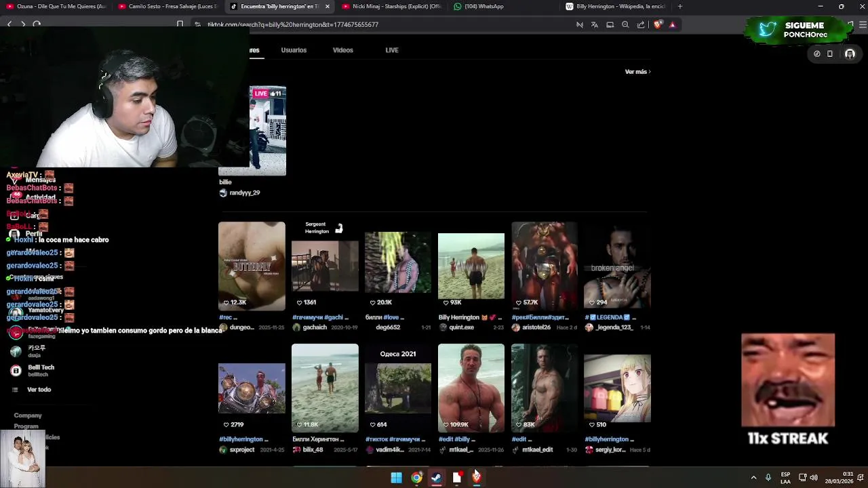This screenshot has height=488, width=868.
Task: Open Sergeant Herrington video with 1361 likes
Action: pos(325,266)
